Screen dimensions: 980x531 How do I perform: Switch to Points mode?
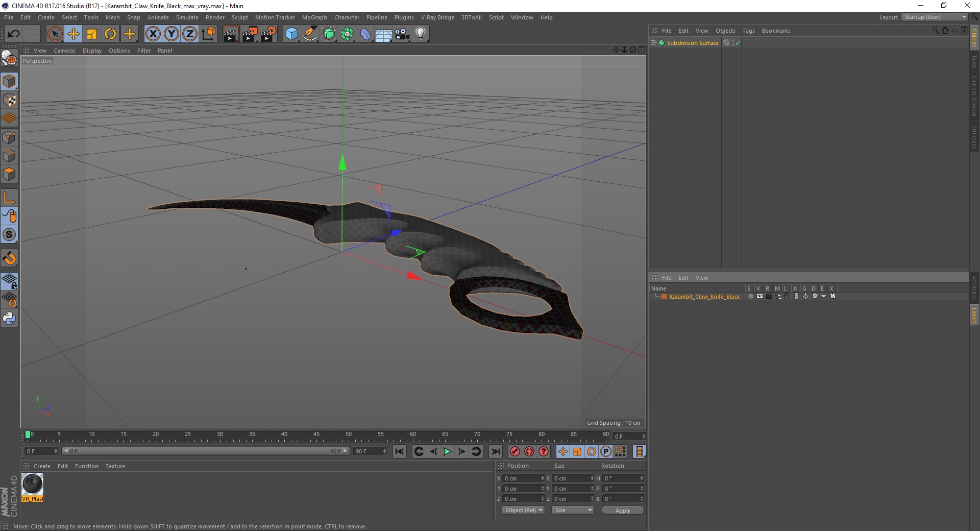(x=9, y=137)
